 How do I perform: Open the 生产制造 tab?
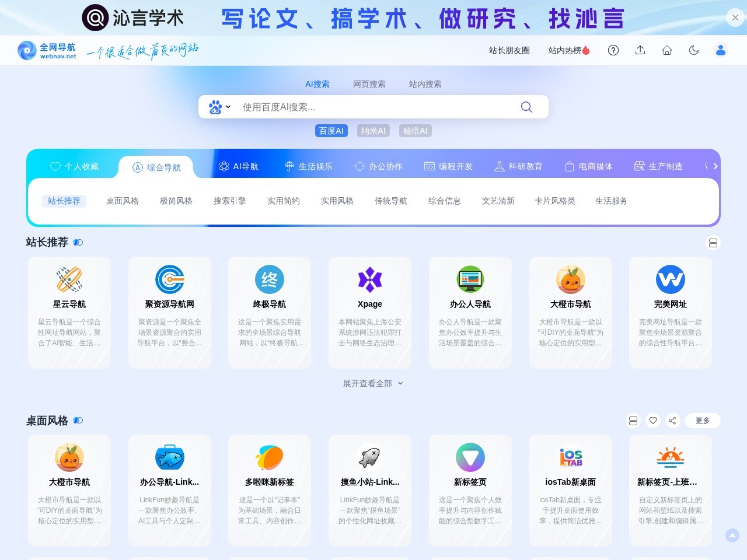659,166
